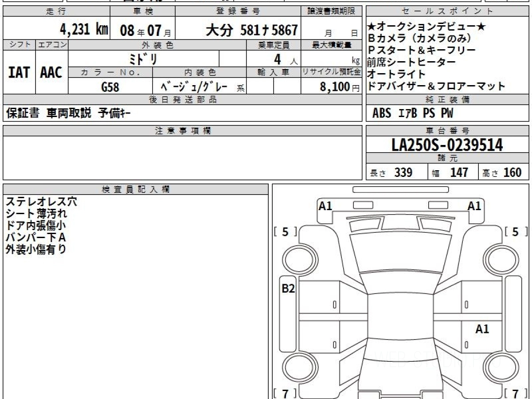
Task: Select the right front A1 damage mark
Action: tap(474, 206)
